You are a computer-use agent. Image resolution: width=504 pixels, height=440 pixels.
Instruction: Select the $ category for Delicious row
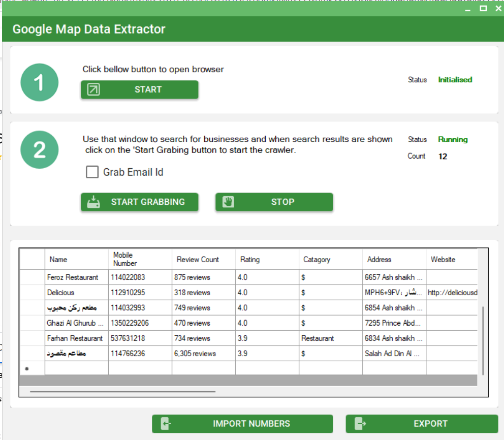click(x=331, y=293)
